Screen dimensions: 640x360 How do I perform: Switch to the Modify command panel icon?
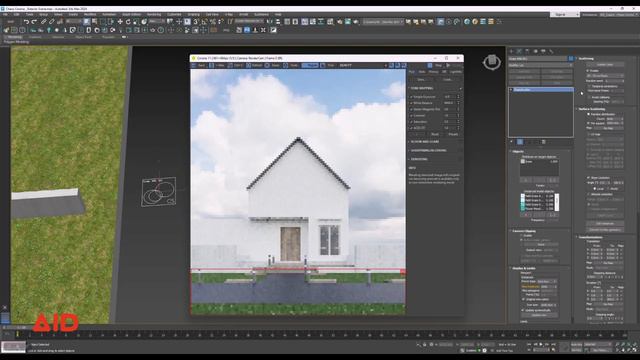pos(519,51)
